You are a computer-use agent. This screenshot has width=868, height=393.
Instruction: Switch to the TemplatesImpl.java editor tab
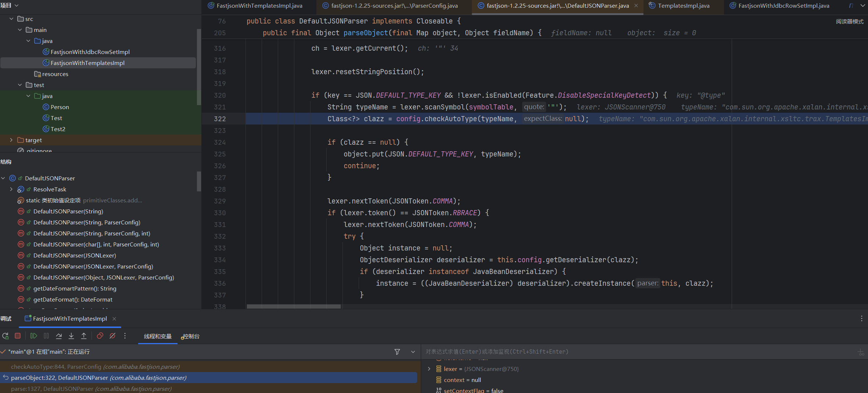pos(684,6)
